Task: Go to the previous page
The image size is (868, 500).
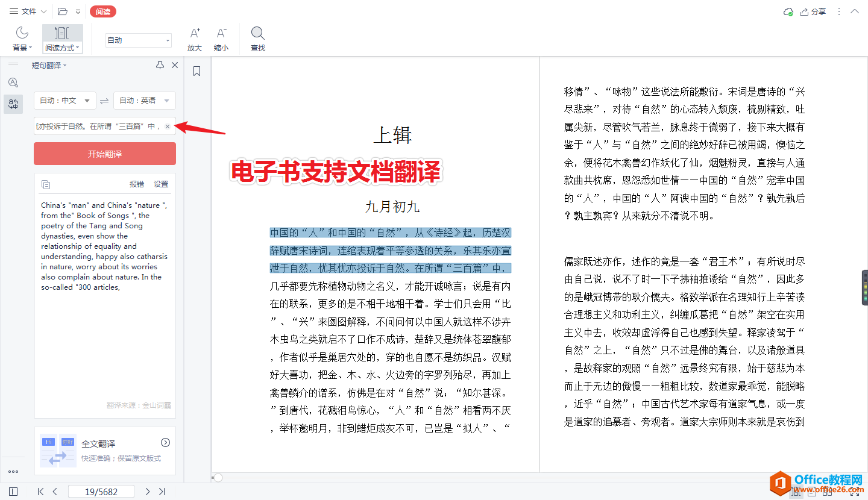Action: click(x=55, y=492)
